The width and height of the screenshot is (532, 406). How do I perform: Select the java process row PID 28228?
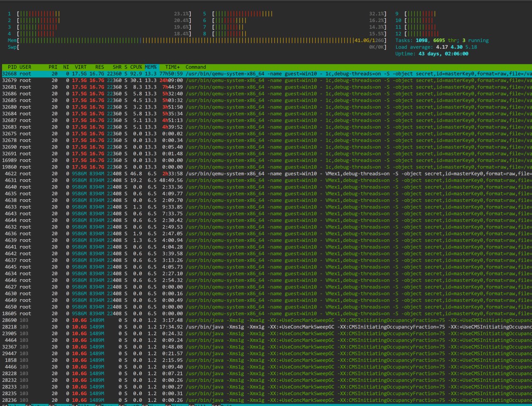266,373
